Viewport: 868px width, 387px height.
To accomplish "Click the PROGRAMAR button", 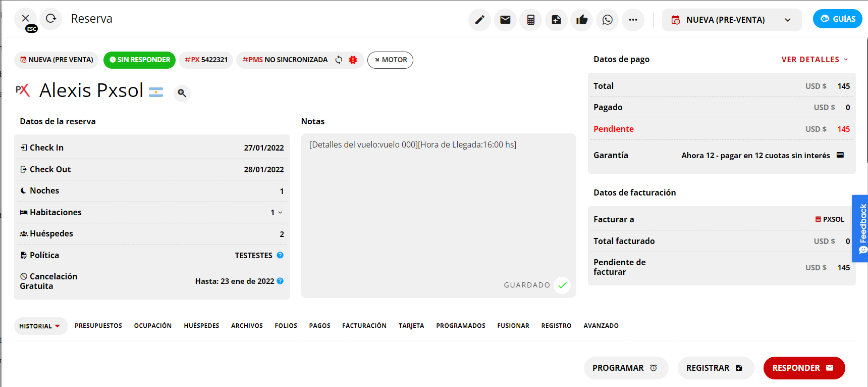I will tap(625, 368).
